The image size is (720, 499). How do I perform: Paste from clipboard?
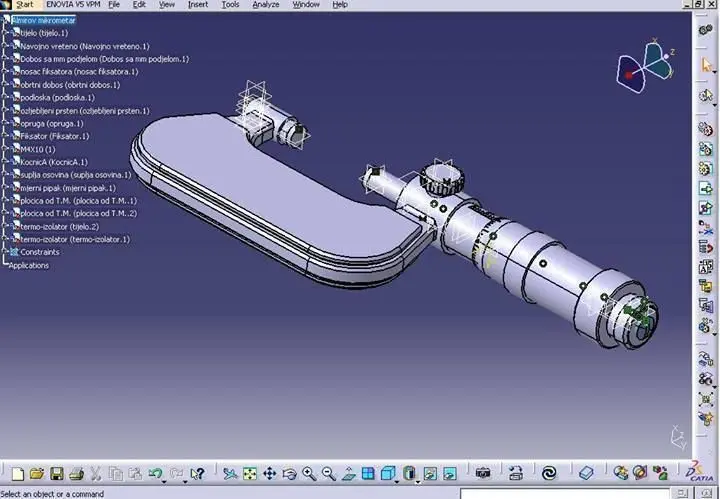[135, 473]
